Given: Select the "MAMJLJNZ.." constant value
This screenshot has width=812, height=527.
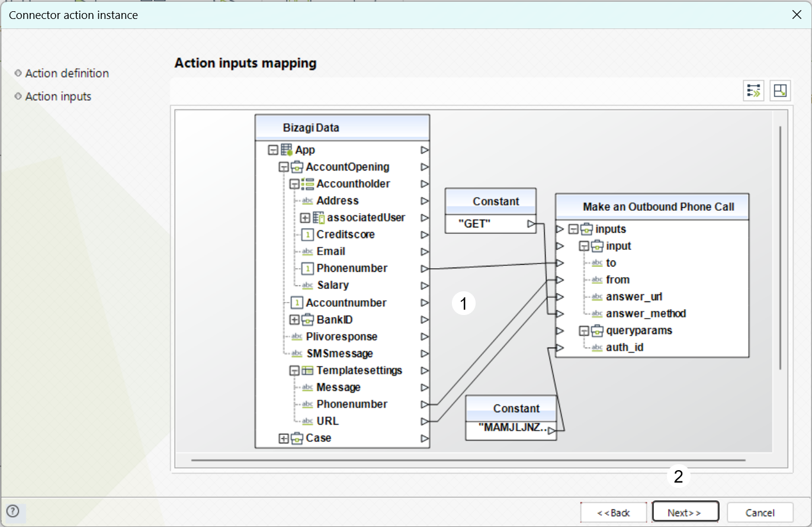Looking at the screenshot, I should tap(512, 427).
